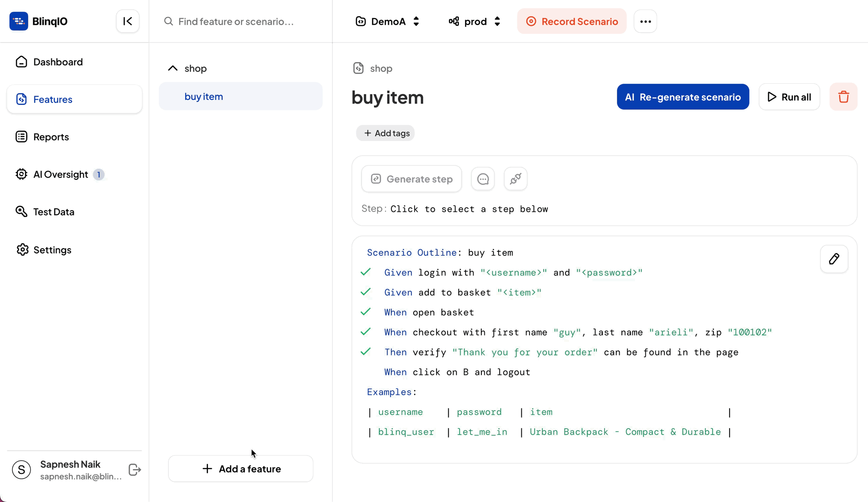Screen dimensions: 868x502
Task: Click the comment bubble icon beside Generate step
Action: tap(483, 179)
